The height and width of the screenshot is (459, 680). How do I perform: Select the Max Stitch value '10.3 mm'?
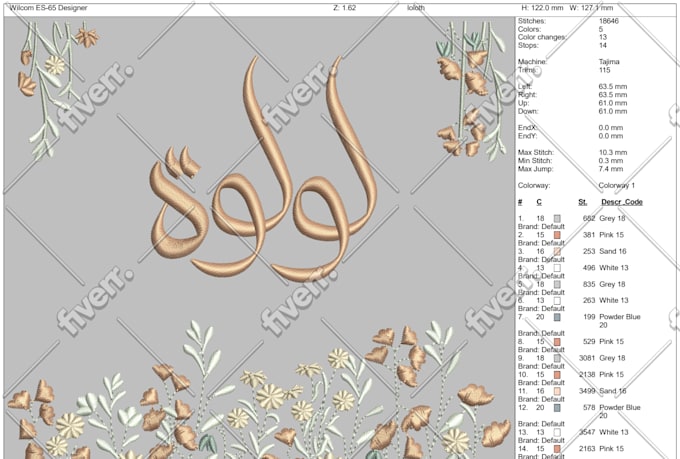coord(613,152)
